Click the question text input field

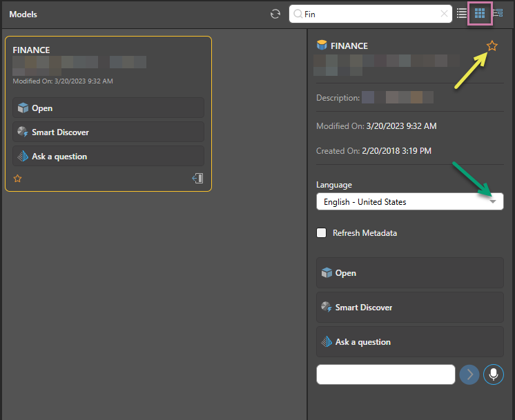pos(385,374)
